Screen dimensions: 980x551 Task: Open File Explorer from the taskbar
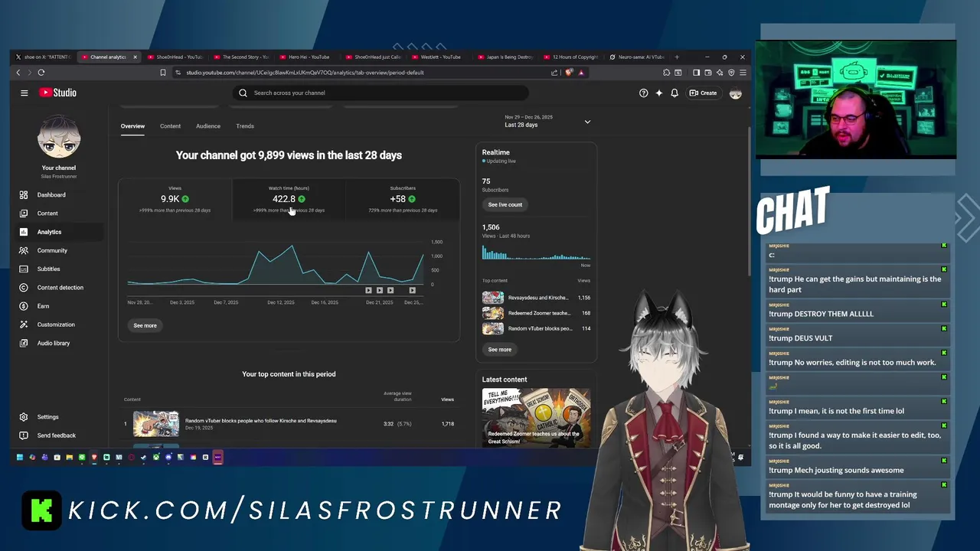(x=70, y=458)
